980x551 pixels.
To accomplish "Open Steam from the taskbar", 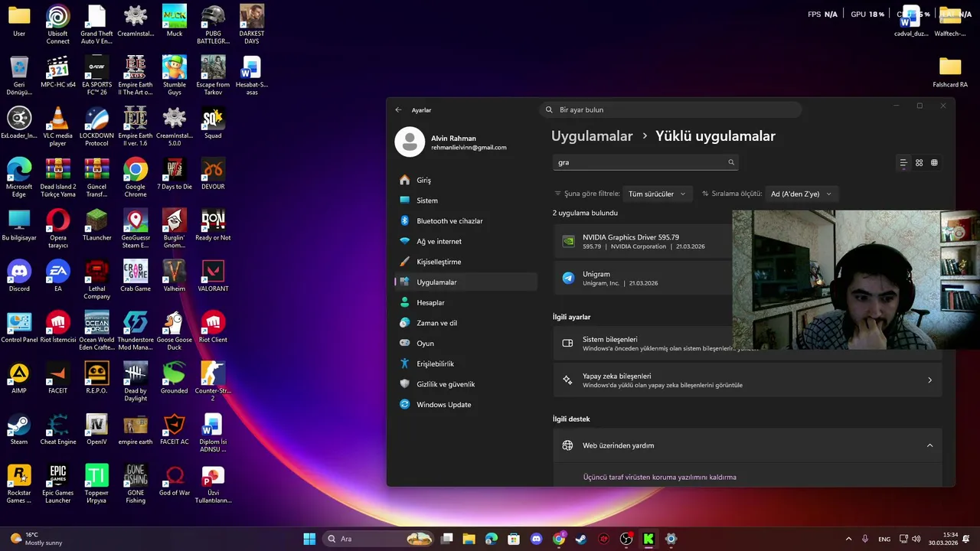I will pyautogui.click(x=581, y=539).
